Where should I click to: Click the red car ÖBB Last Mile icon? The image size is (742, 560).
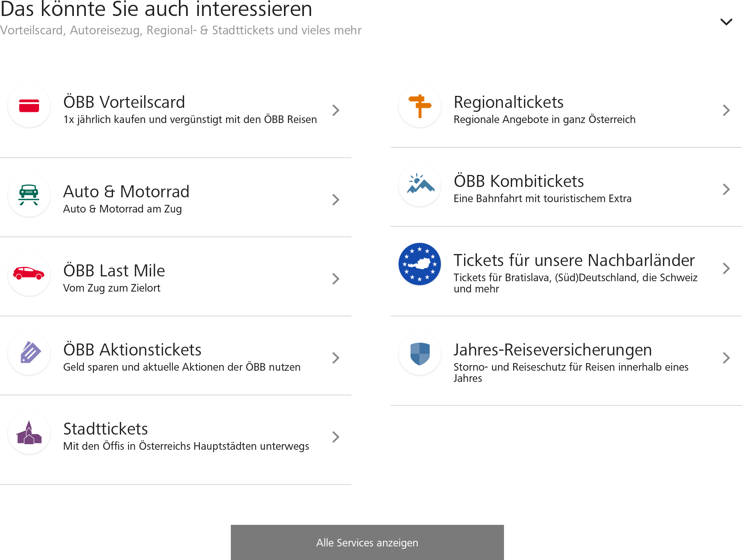point(29,275)
